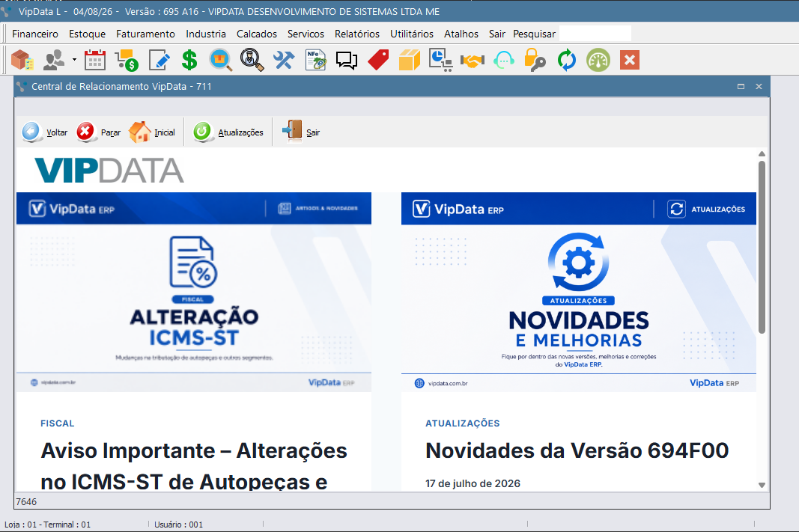Viewport: 799px width, 532px height.
Task: Click the red price tag icon
Action: (378, 60)
